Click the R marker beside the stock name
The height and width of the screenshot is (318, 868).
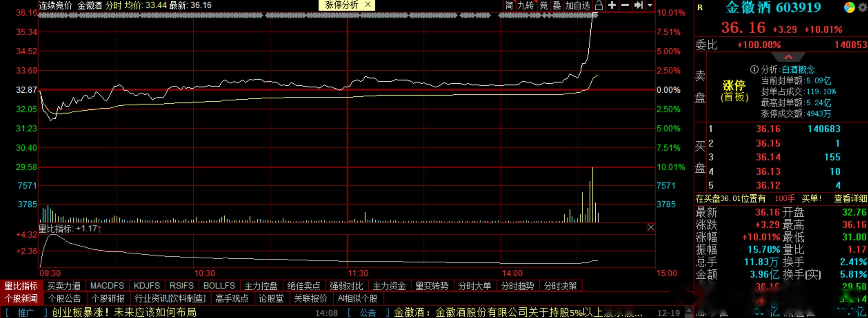700,7
